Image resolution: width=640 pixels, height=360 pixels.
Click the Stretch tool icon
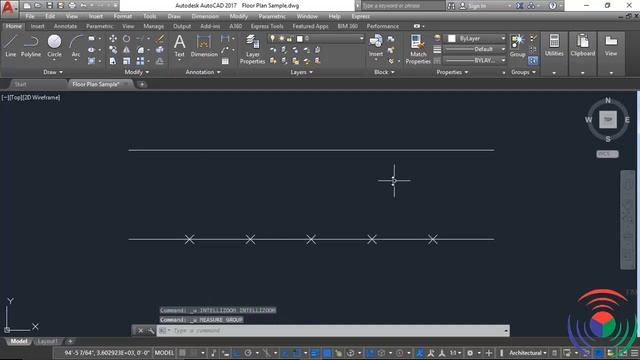pyautogui.click(x=113, y=61)
